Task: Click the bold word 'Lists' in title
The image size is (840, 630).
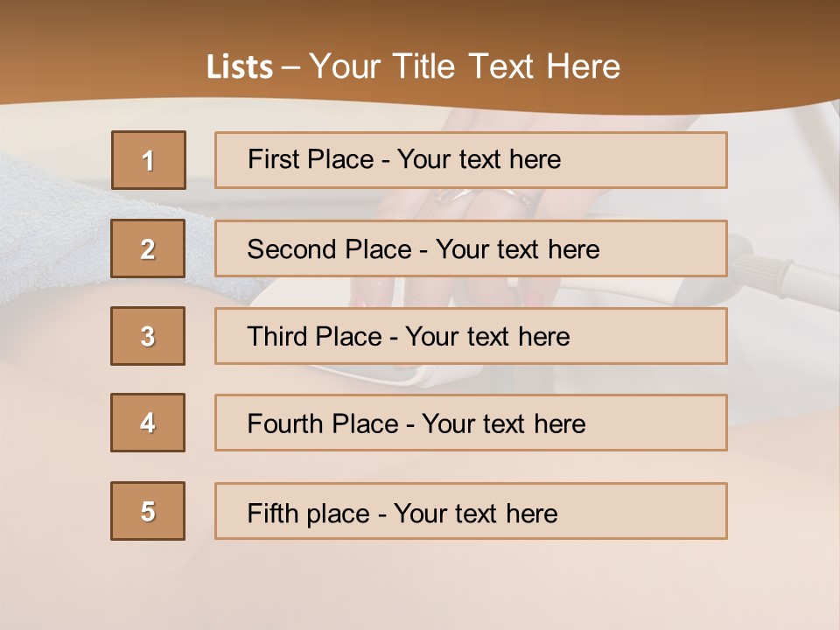Action: point(240,67)
